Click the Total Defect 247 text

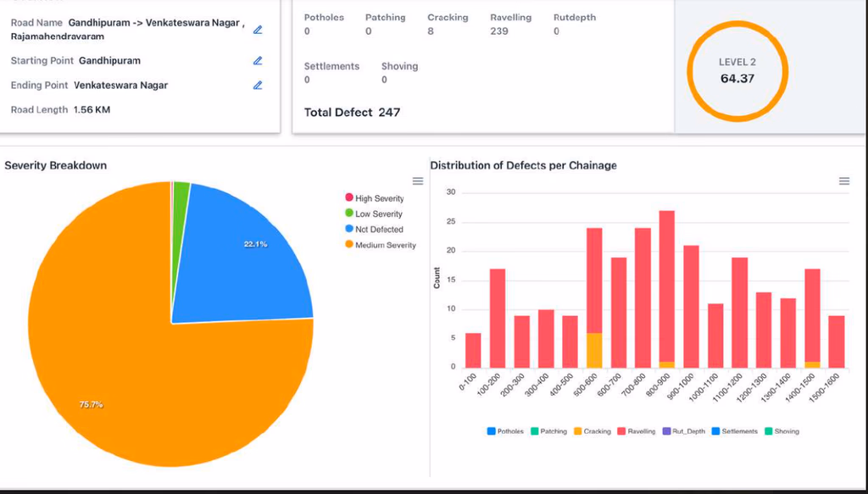(x=352, y=113)
